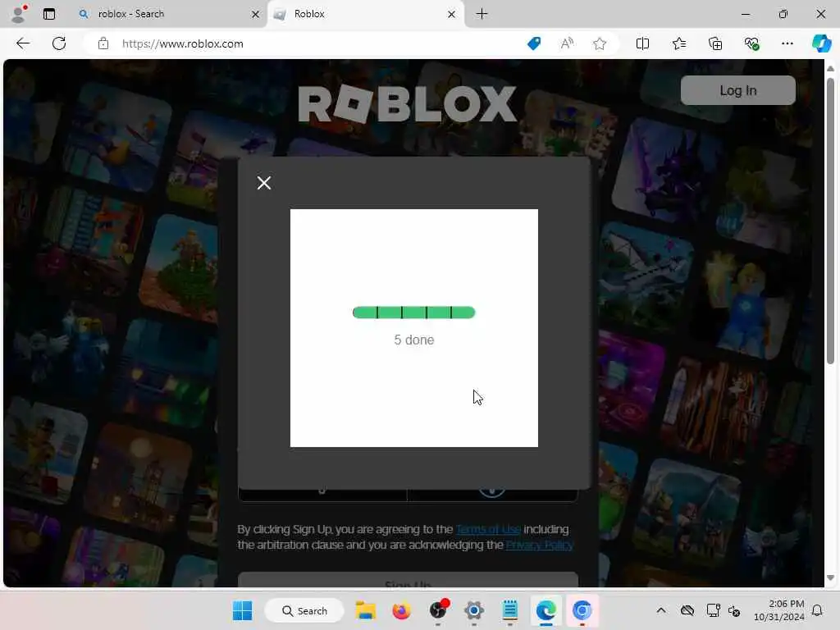Screen dimensions: 840x630
Task: Open Notepad taskbar icon
Action: pos(510,610)
